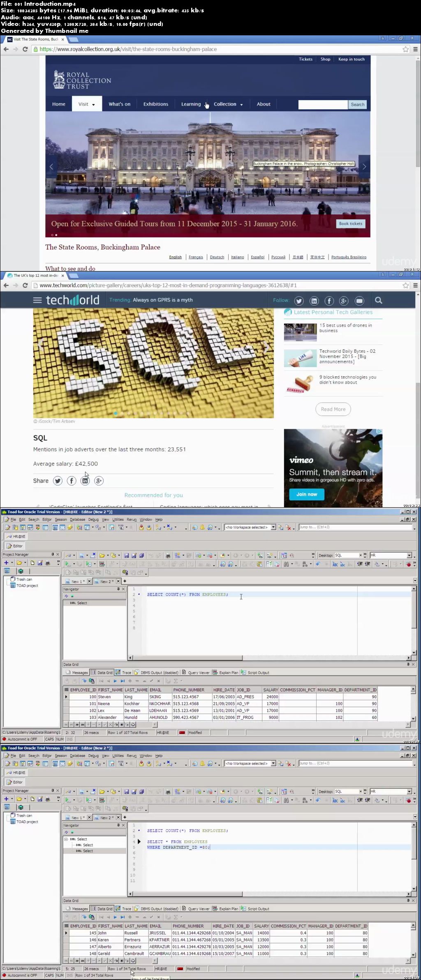Toggle the Navigator panel pin in the lower Toad window
Viewport: 421px width, 980px height.
tap(118, 825)
